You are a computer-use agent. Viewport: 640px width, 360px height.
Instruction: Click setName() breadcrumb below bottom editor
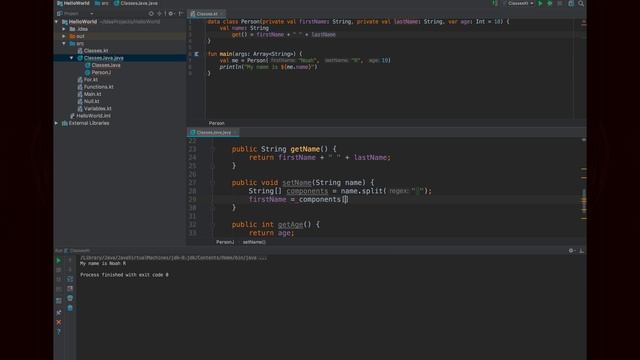[x=254, y=242]
